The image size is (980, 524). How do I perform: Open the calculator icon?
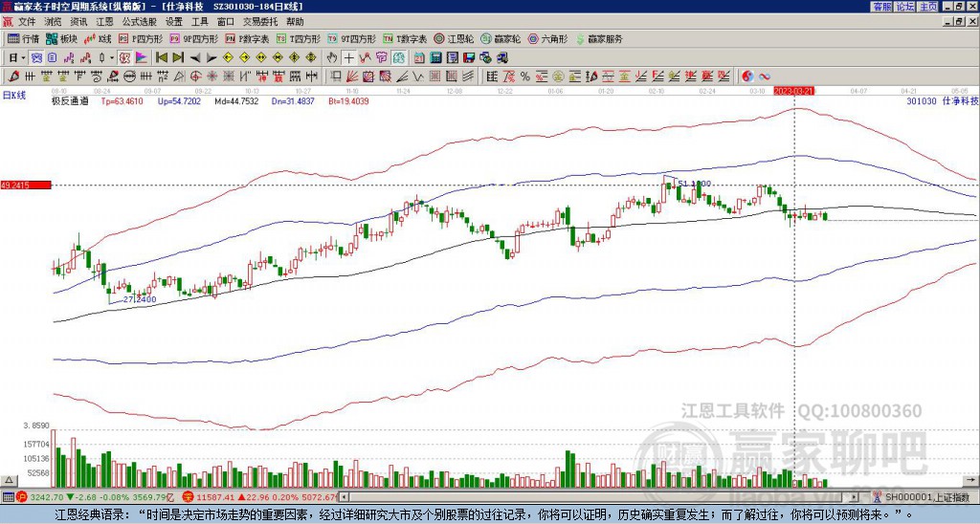pyautogui.click(x=435, y=58)
